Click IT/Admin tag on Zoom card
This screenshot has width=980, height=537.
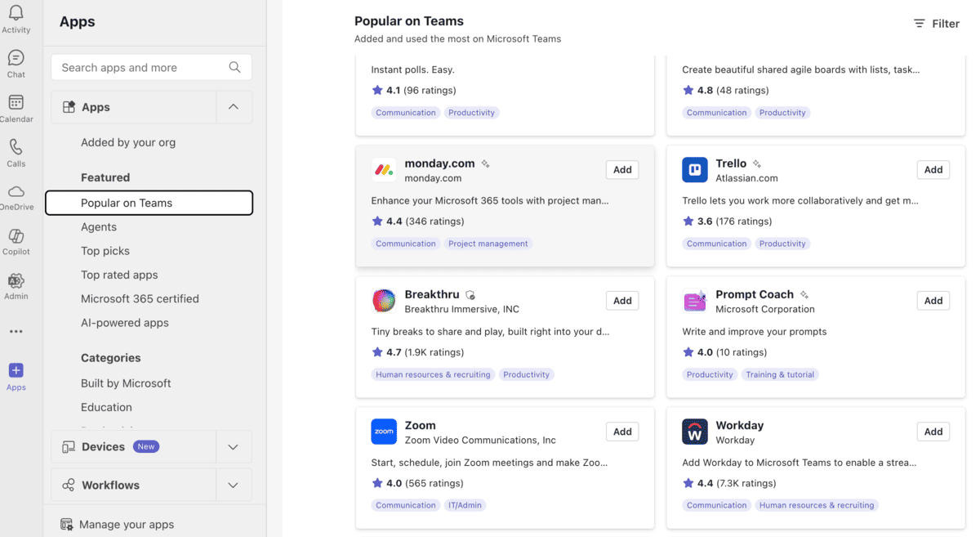coord(465,505)
